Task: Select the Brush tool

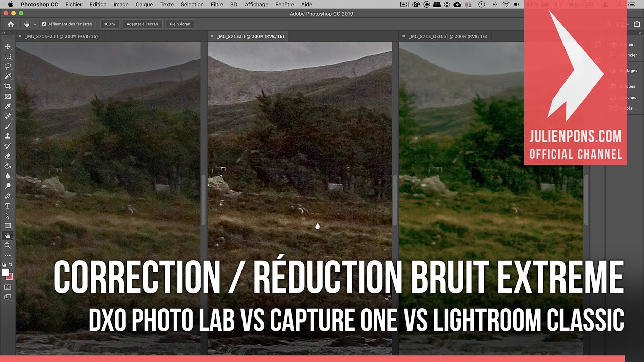Action: coord(8,126)
